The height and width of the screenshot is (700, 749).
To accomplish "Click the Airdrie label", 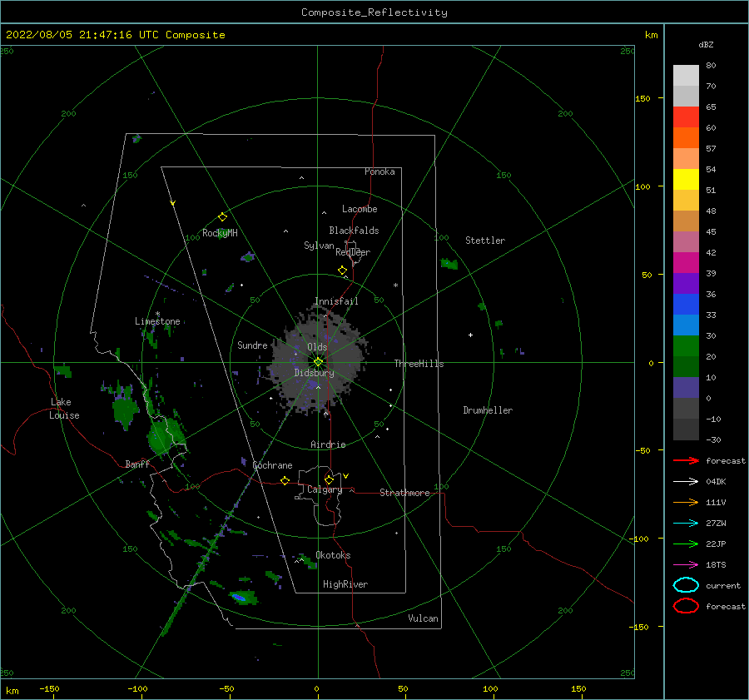I will click(x=328, y=444).
